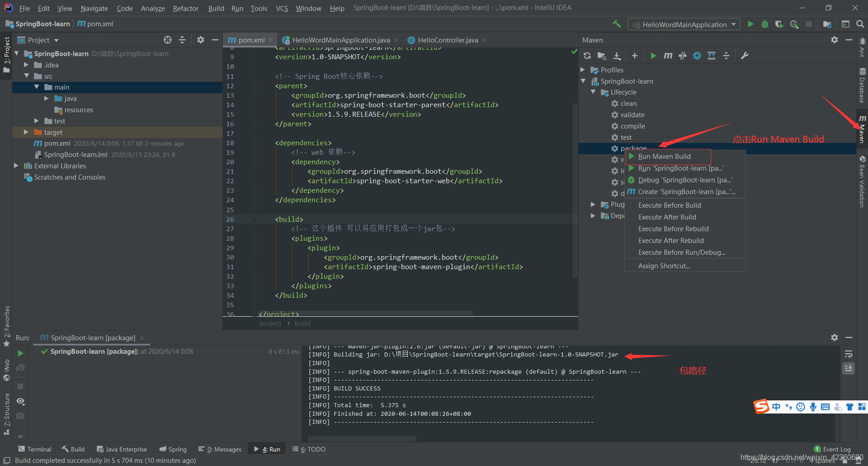Expand Profiles in Maven panel
Viewport: 868px width, 466px height.
coord(583,70)
